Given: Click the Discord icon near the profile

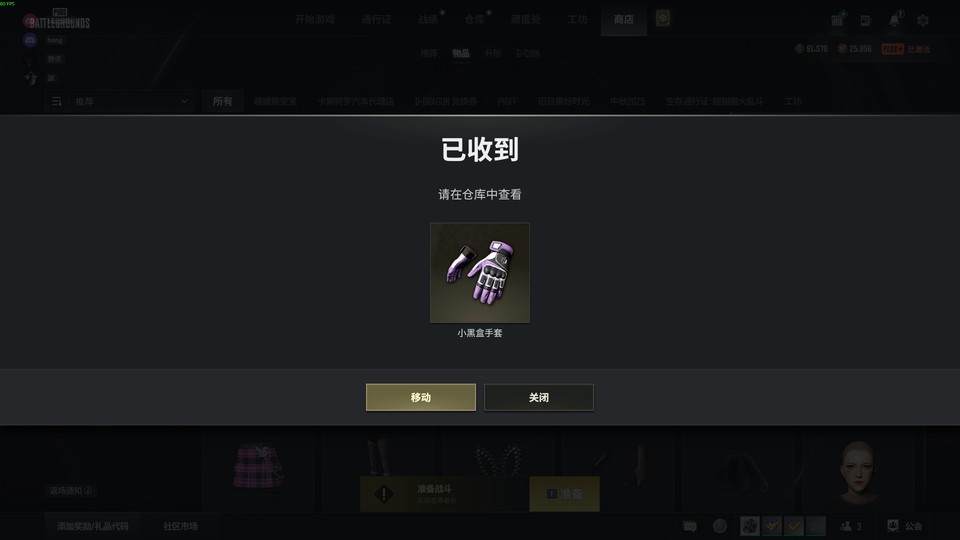Looking at the screenshot, I should pyautogui.click(x=30, y=40).
